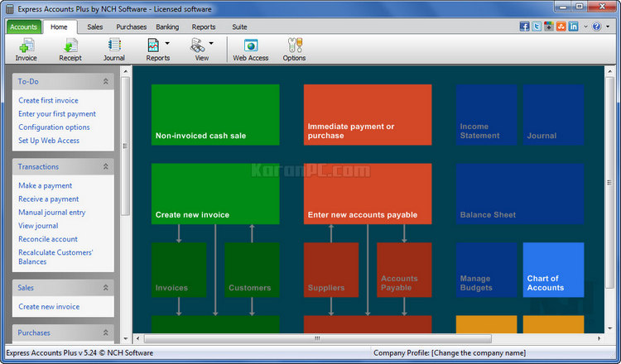The image size is (621, 364).
Task: Open the Manage Budgets tile
Action: tap(486, 270)
